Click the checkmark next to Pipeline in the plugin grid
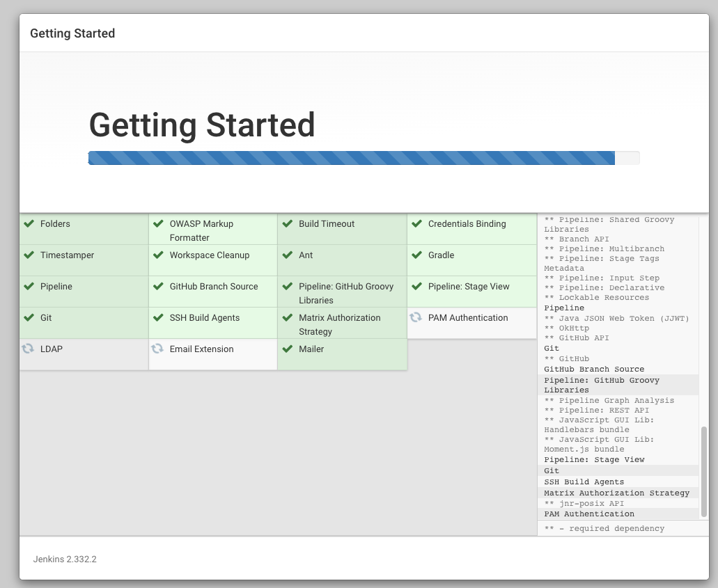 pos(29,287)
